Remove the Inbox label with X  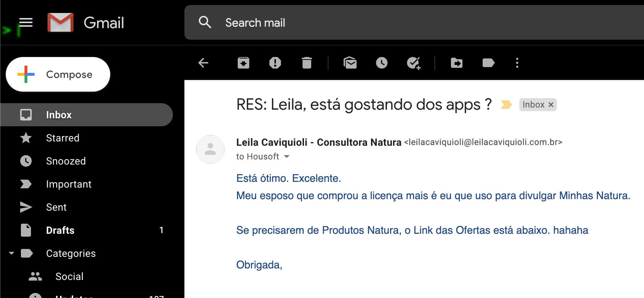pos(551,105)
